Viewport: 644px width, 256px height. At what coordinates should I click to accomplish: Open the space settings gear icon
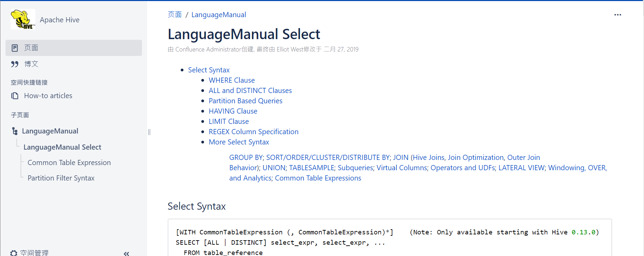click(14, 253)
